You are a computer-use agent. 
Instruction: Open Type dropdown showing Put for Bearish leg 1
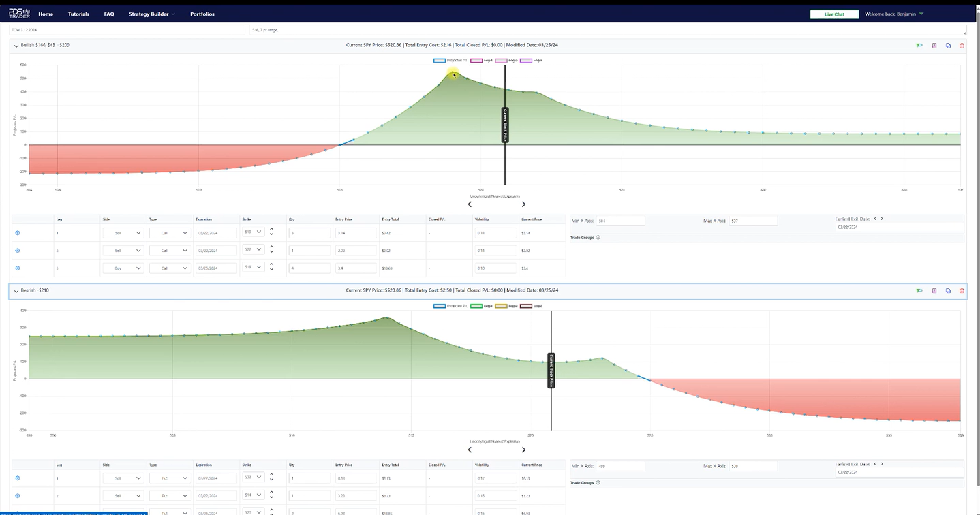(x=169, y=478)
